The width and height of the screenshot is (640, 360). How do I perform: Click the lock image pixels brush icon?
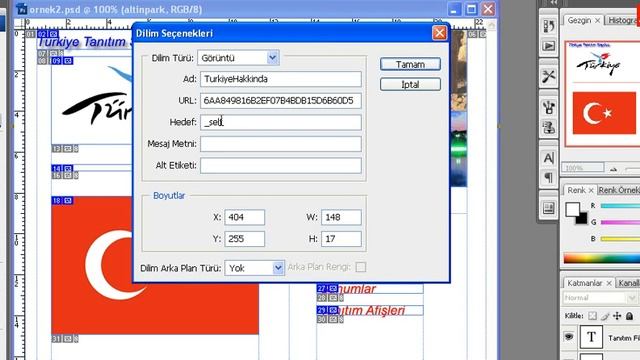tap(605, 316)
